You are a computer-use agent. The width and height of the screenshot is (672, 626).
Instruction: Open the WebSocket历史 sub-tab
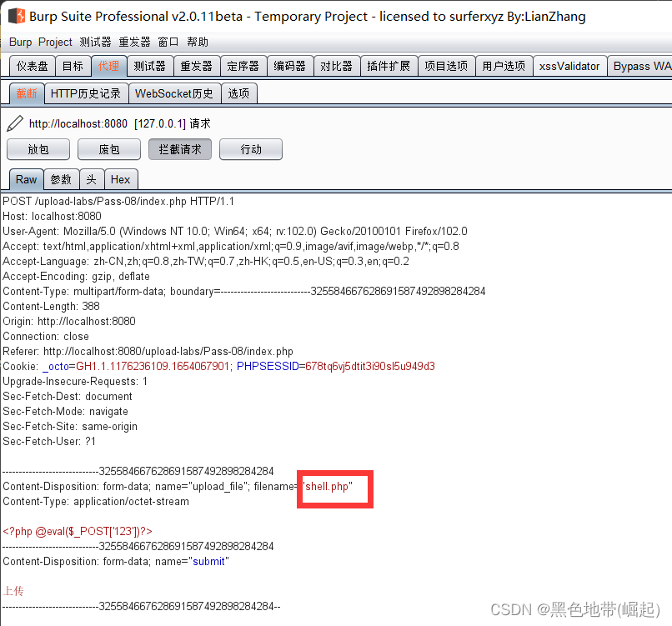pyautogui.click(x=174, y=93)
